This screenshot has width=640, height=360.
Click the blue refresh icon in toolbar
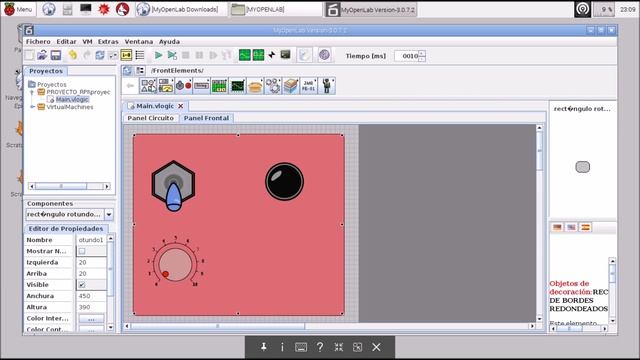[100, 55]
